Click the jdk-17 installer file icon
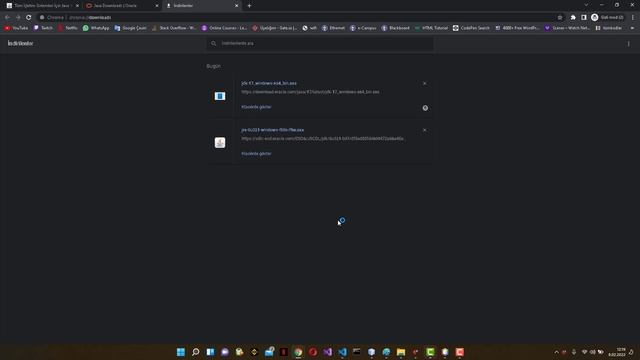 point(220,96)
